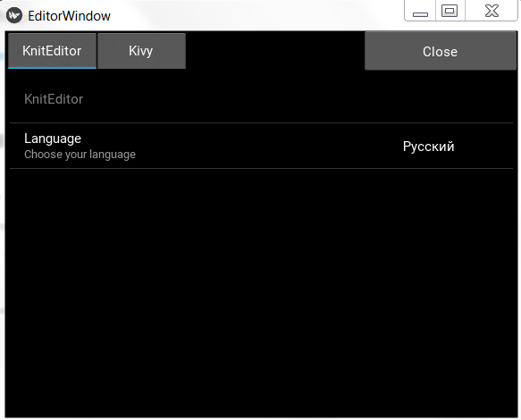Click the divider line above Language row
Viewport: 521px width, 420px height.
261,123
